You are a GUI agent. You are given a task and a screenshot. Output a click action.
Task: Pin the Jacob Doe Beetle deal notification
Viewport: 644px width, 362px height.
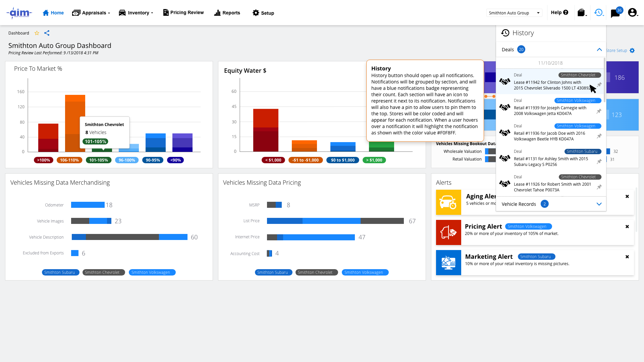599,136
